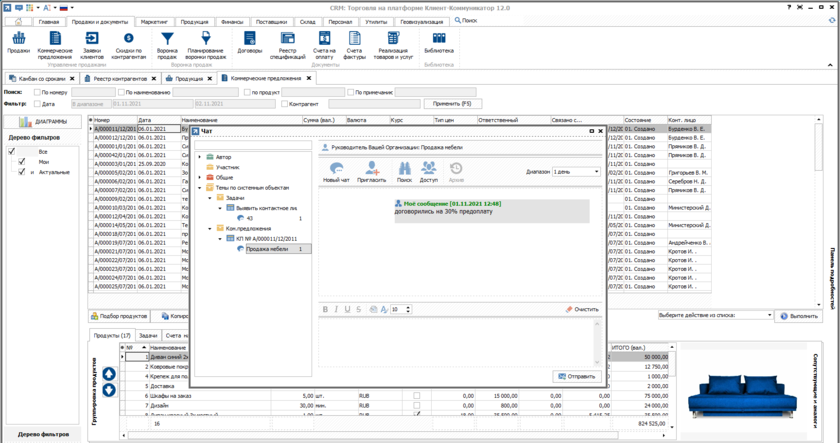The height and width of the screenshot is (443, 840).
Task: Open Реестр контрагентов document tab
Action: click(x=120, y=78)
